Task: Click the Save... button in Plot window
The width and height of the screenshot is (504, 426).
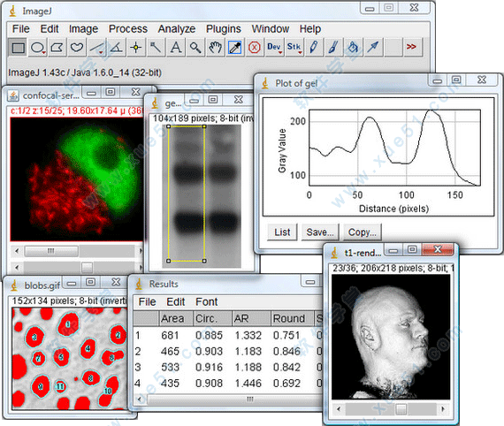Action: coord(320,232)
